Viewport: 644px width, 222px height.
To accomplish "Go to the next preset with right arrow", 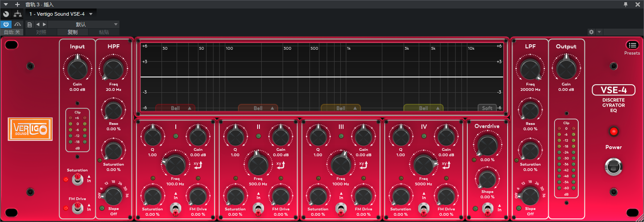I will [x=44, y=24].
